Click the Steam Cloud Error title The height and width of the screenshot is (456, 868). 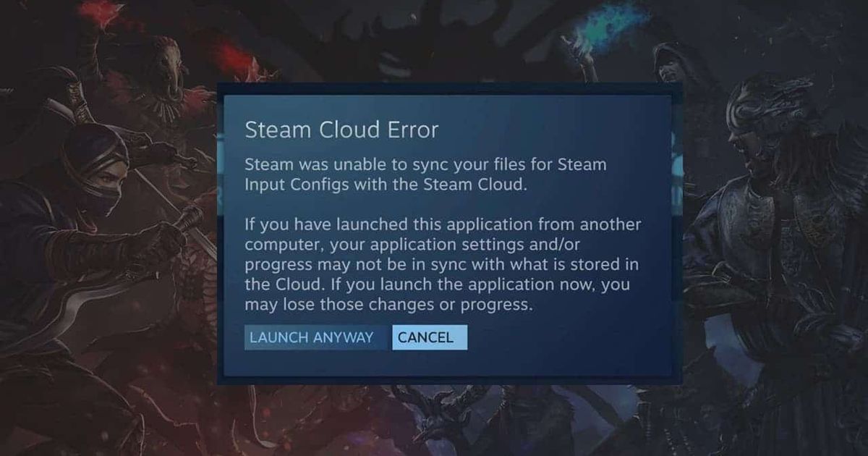341,130
